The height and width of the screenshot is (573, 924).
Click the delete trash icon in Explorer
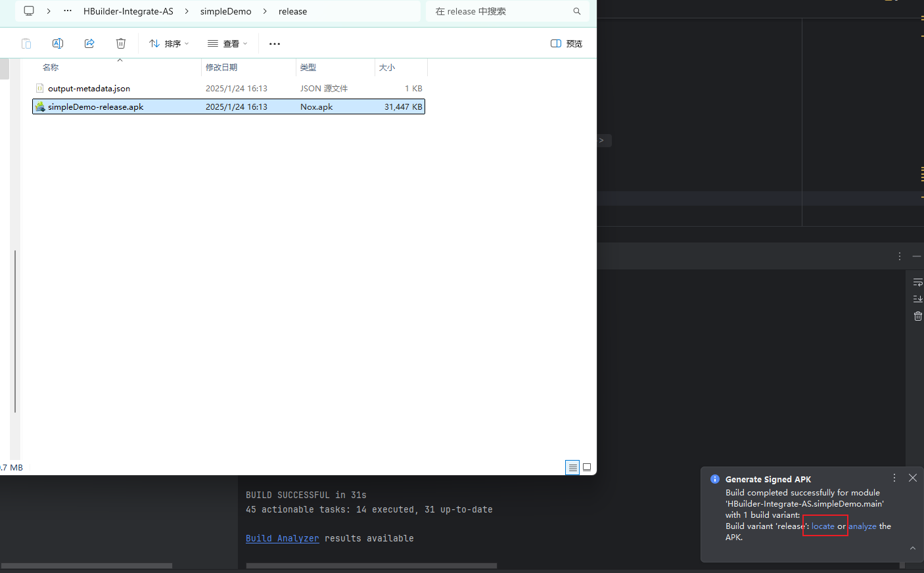pyautogui.click(x=121, y=43)
